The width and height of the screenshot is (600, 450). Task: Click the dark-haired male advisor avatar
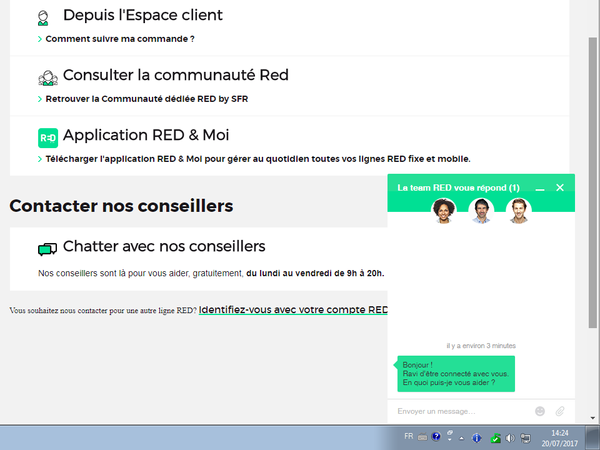tap(481, 210)
